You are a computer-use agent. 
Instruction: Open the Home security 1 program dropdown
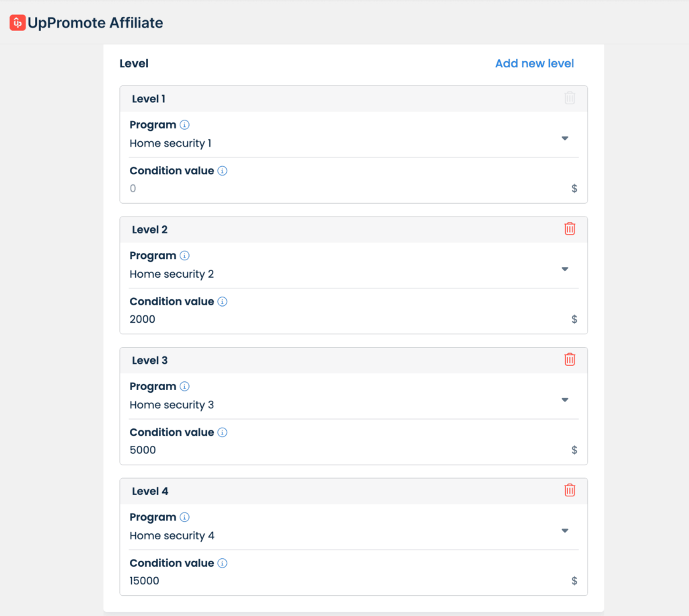coord(564,139)
